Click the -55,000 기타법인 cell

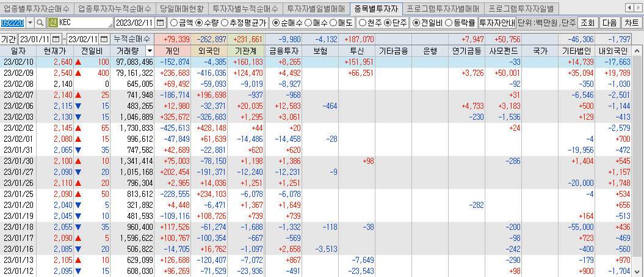[577, 227]
